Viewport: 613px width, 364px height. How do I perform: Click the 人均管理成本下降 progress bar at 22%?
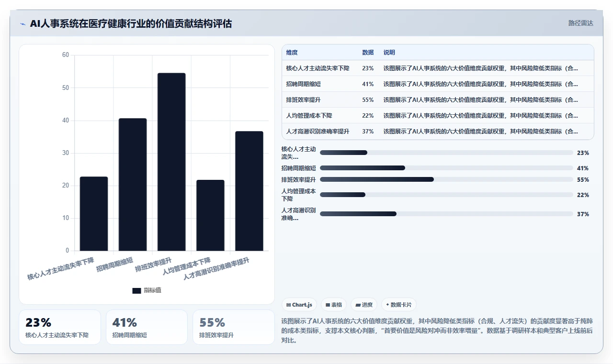(x=446, y=195)
